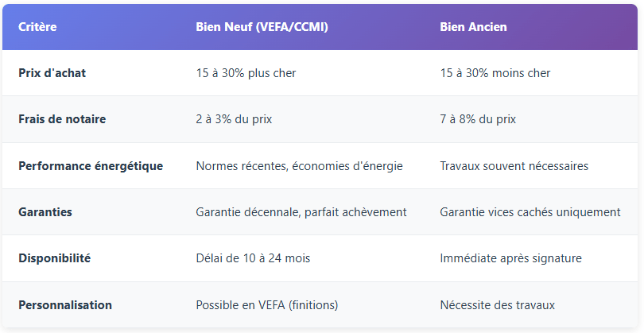
Task: Select the Prix d'achat row label
Action: click(x=52, y=73)
